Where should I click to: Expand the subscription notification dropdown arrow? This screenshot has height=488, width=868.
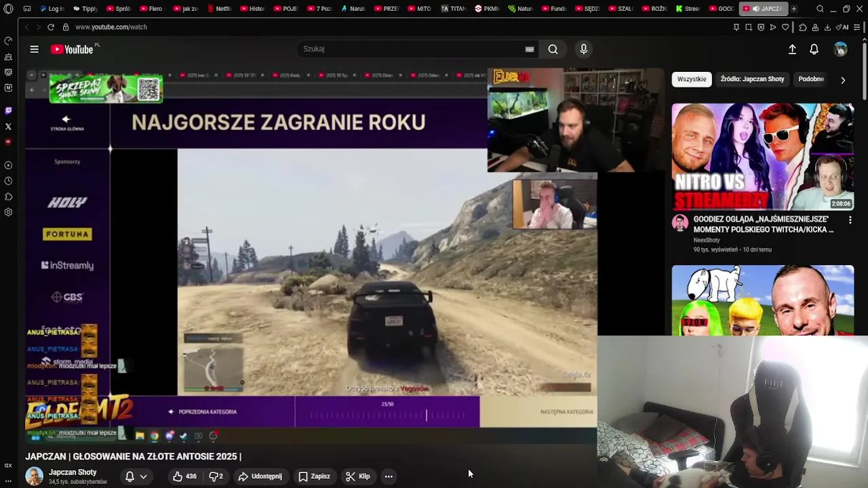click(143, 476)
